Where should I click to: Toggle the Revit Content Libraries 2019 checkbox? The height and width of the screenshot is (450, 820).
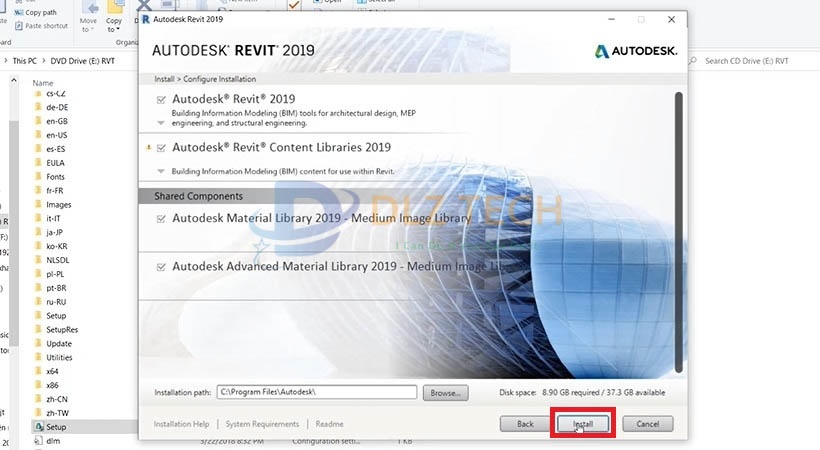[162, 148]
